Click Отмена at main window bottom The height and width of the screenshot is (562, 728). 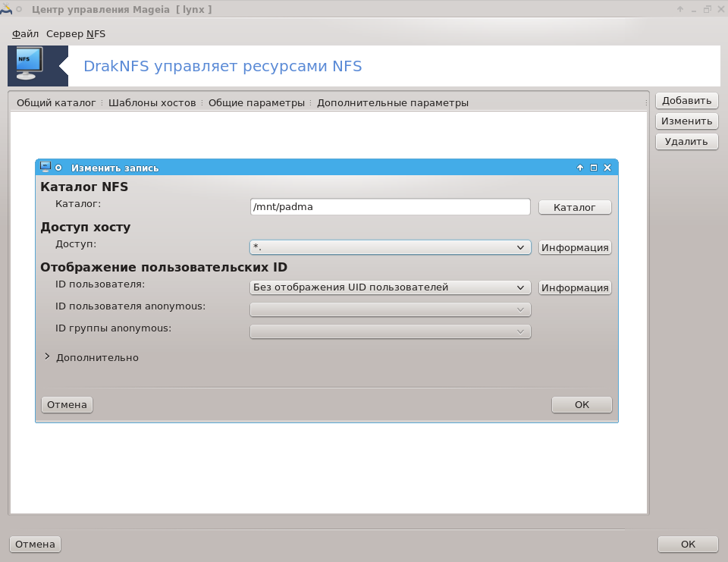[x=36, y=544]
